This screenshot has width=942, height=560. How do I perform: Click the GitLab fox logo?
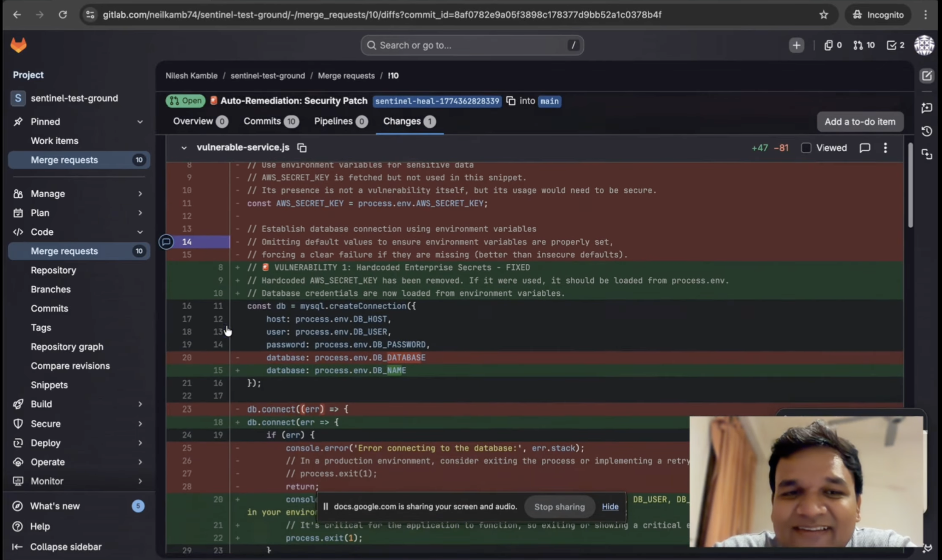pos(18,45)
